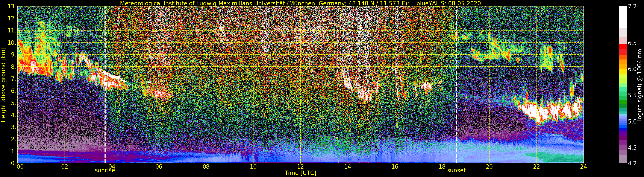The height and width of the screenshot is (177, 644).
Task: Click time axis tick label '02'
Action: (x=65, y=167)
